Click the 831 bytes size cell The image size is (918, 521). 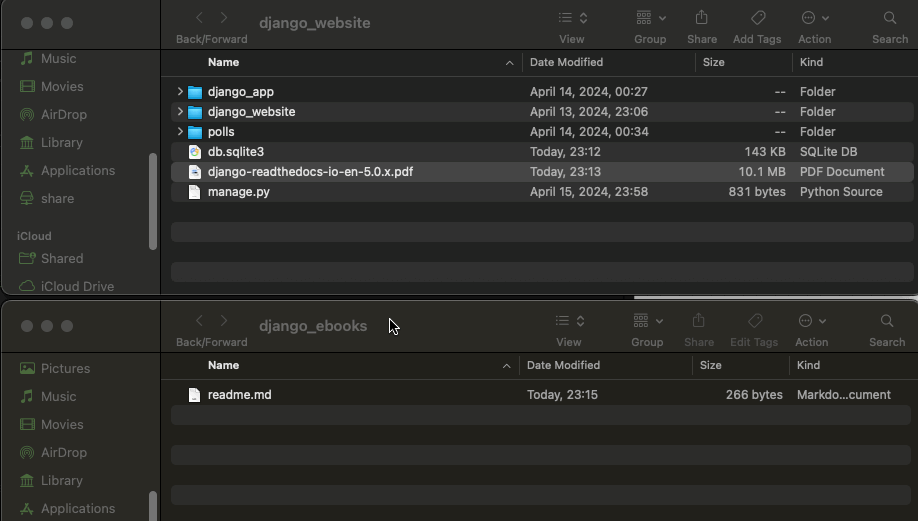(x=757, y=192)
